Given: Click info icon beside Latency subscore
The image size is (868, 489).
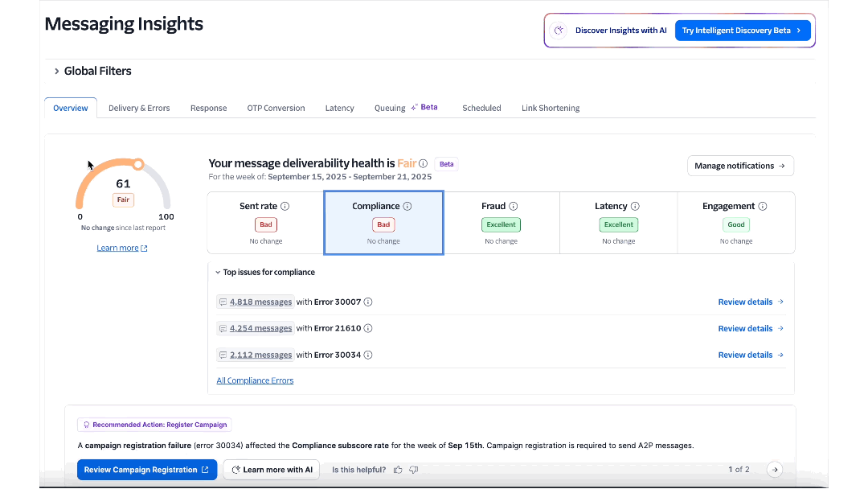Looking at the screenshot, I should [x=635, y=207].
